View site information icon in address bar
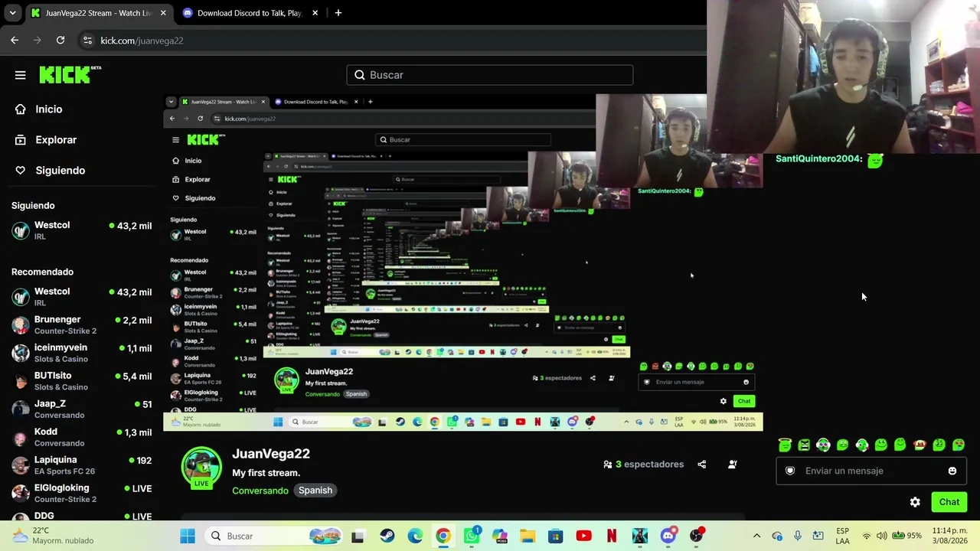 [x=87, y=41]
